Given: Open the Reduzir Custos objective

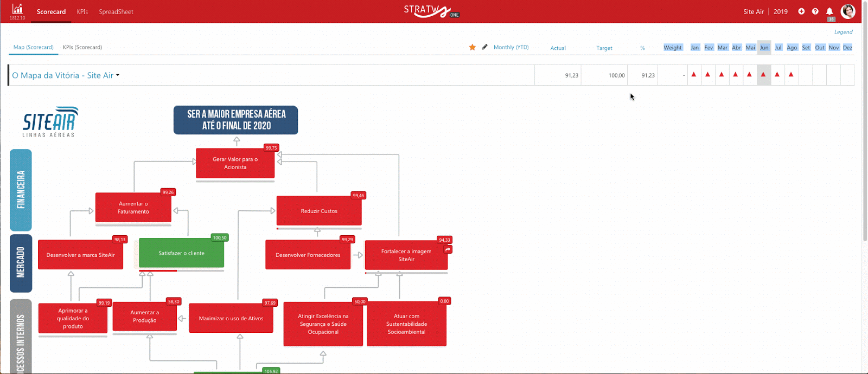Looking at the screenshot, I should coord(319,211).
